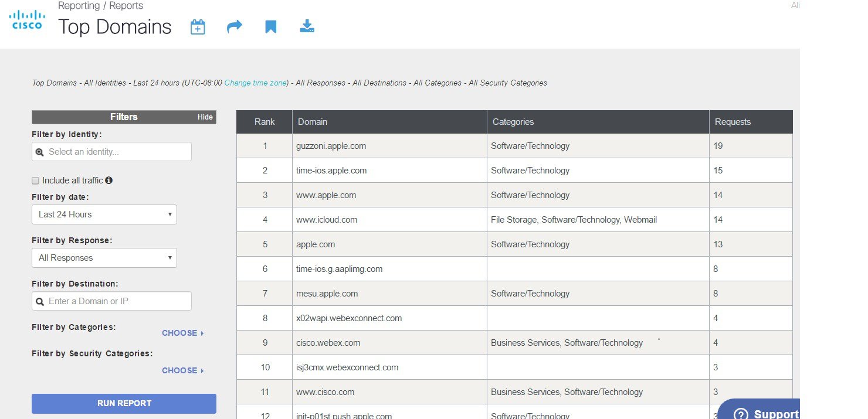Click request count 19 for guzzoni.apple.com
This screenshot has width=868, height=419.
coord(718,146)
